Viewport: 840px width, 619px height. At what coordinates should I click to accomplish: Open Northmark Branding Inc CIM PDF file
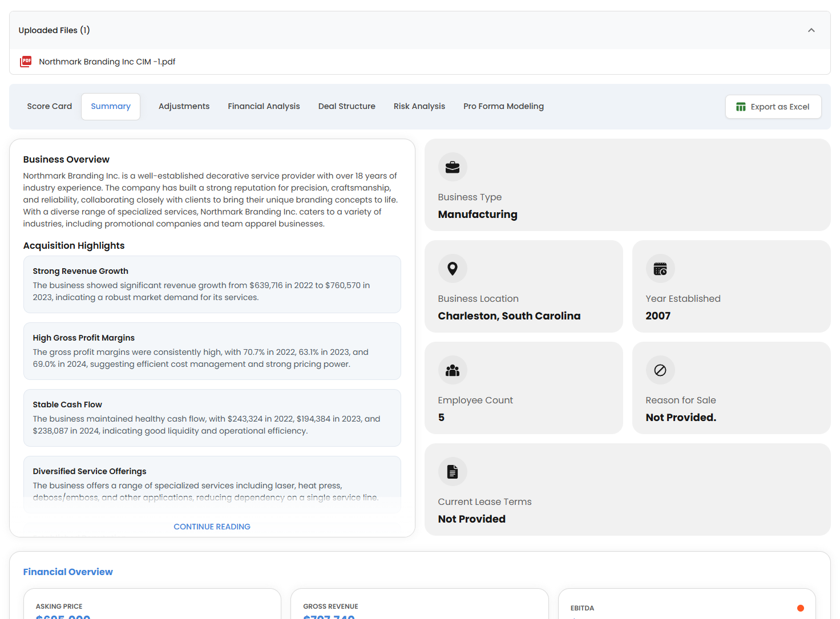(x=107, y=62)
